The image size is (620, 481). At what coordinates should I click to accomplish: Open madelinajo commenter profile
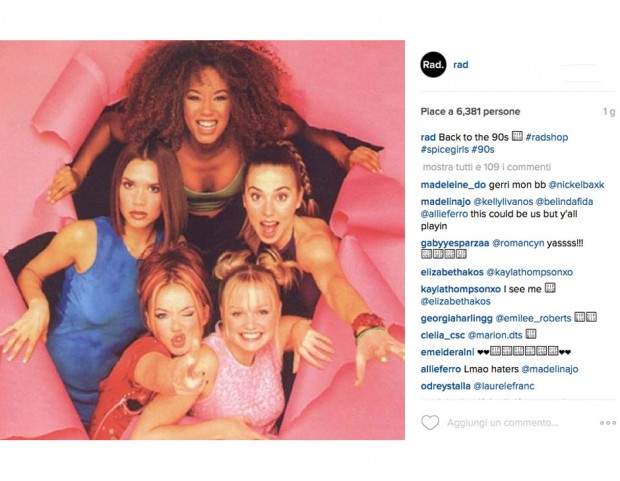click(x=446, y=202)
